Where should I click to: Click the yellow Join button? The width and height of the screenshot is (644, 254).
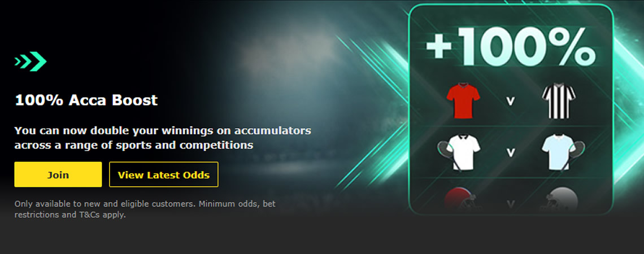tap(58, 174)
